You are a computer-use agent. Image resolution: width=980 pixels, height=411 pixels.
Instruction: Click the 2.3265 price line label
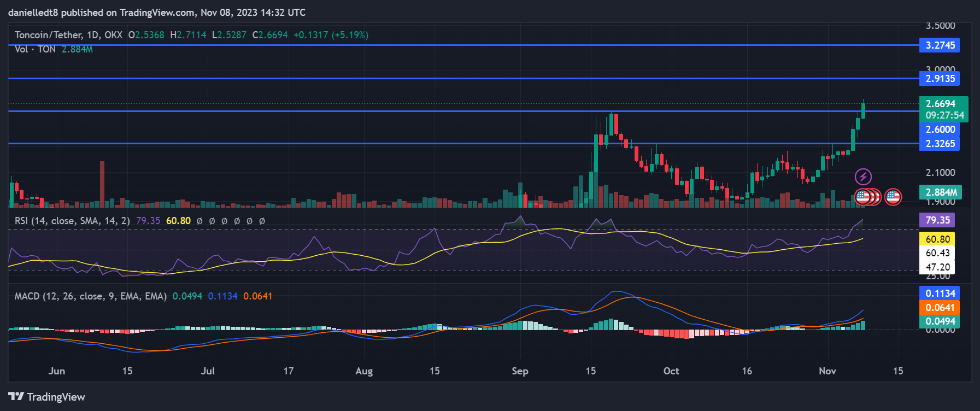(x=940, y=144)
